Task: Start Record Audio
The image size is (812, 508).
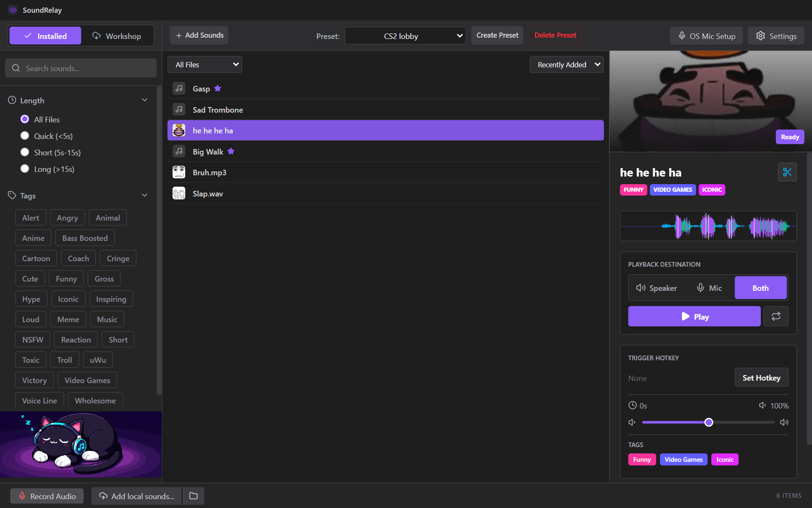Action: pyautogui.click(x=47, y=496)
